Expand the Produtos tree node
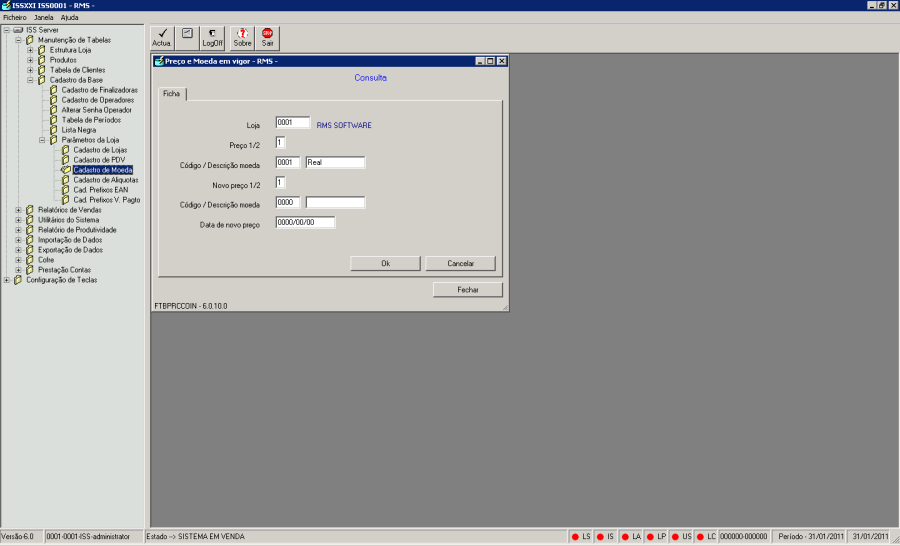900x546 pixels. [x=30, y=60]
